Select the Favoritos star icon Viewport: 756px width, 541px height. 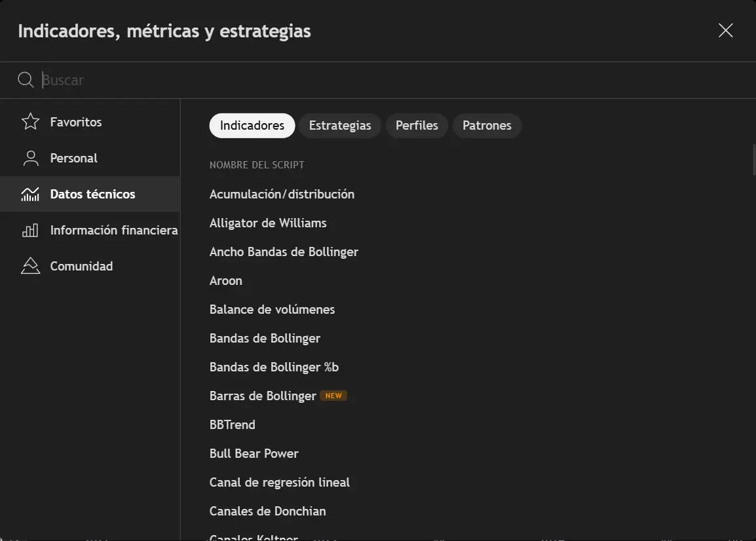(x=30, y=121)
